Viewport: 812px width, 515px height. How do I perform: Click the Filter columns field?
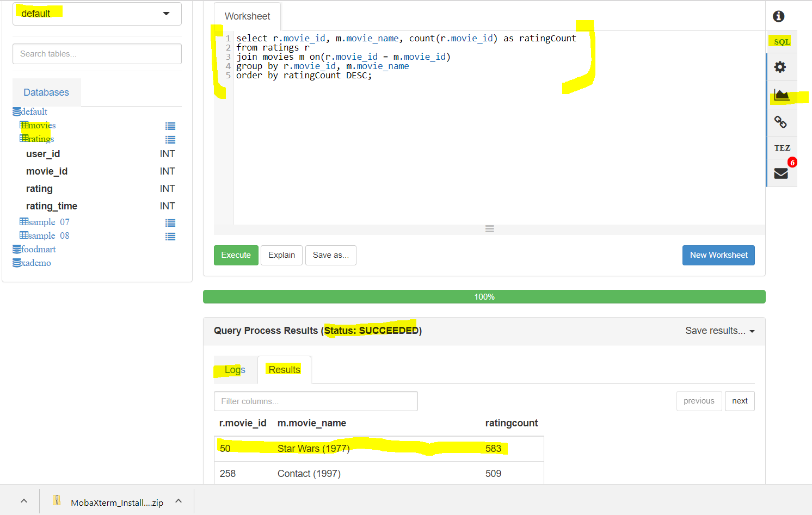tap(316, 401)
